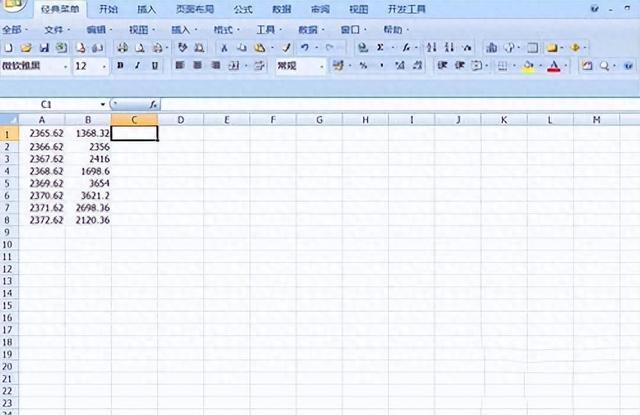640x415 pixels.
Task: Toggle underline formatting
Action: 155,66
